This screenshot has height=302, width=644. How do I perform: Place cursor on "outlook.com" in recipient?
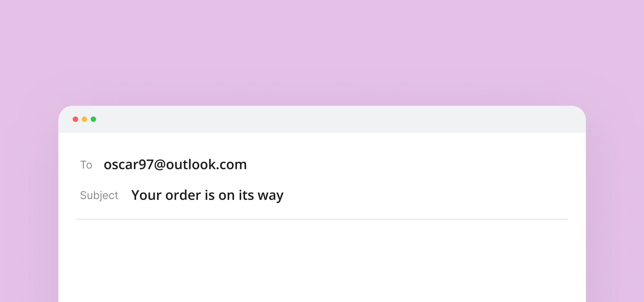[x=206, y=165]
